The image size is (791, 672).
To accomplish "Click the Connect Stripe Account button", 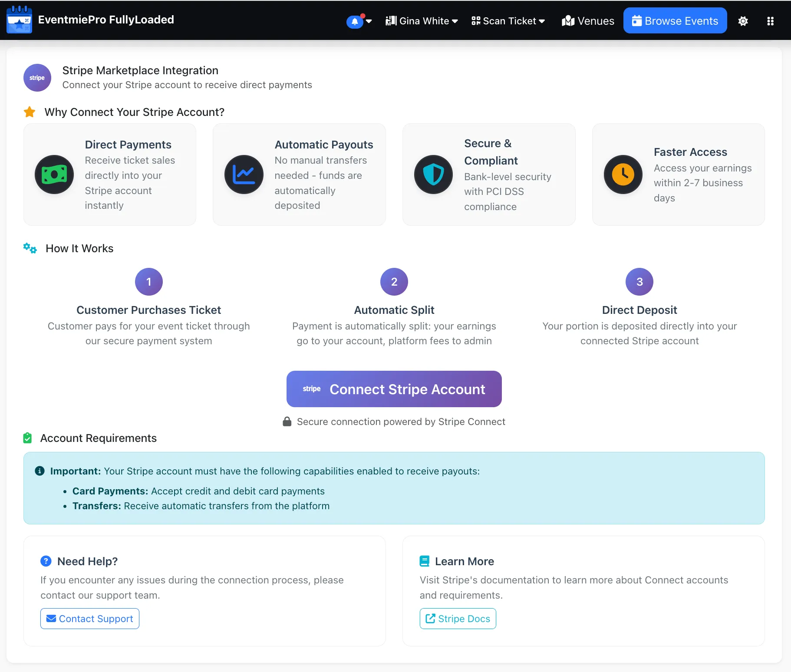I will point(394,389).
